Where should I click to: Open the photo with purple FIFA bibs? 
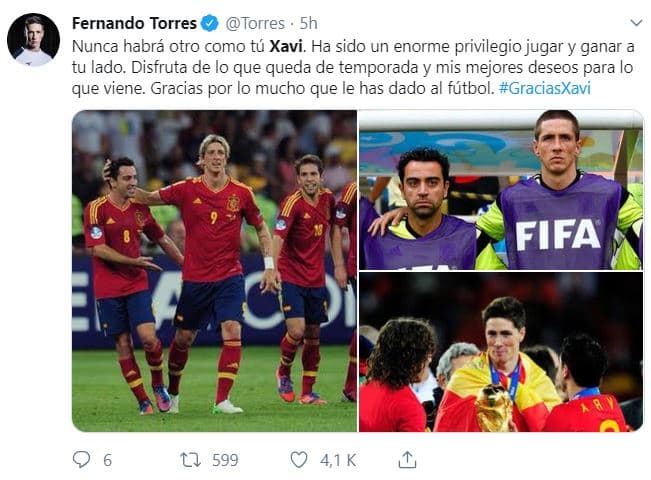pos(501,190)
